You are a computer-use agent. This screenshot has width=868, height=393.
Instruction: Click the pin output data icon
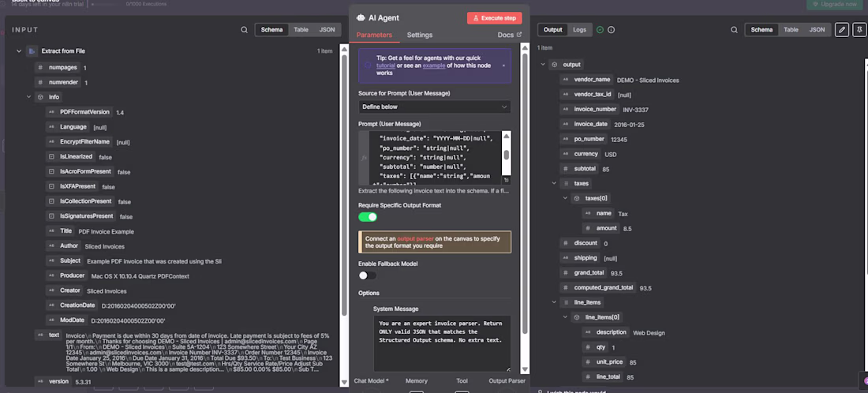(x=859, y=30)
